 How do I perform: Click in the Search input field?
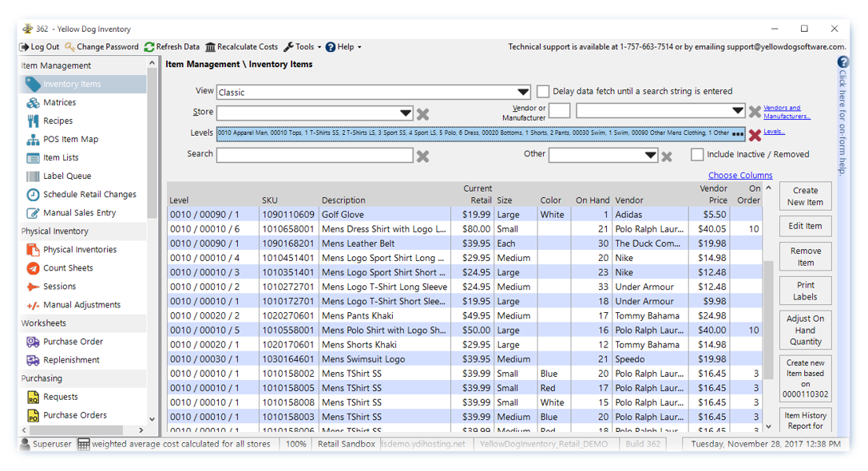click(x=315, y=156)
